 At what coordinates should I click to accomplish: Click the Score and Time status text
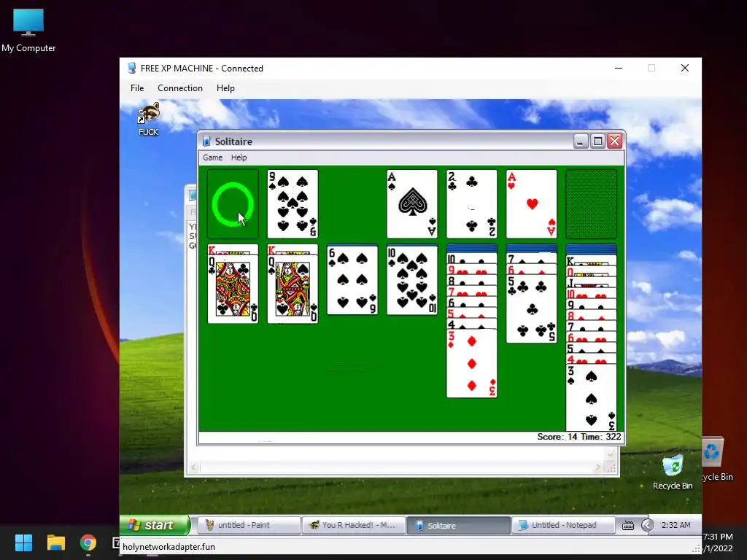(x=578, y=437)
